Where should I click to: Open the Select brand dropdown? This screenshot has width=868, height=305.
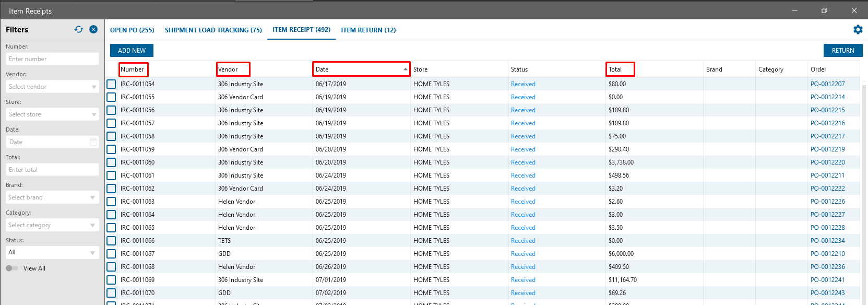coord(52,197)
